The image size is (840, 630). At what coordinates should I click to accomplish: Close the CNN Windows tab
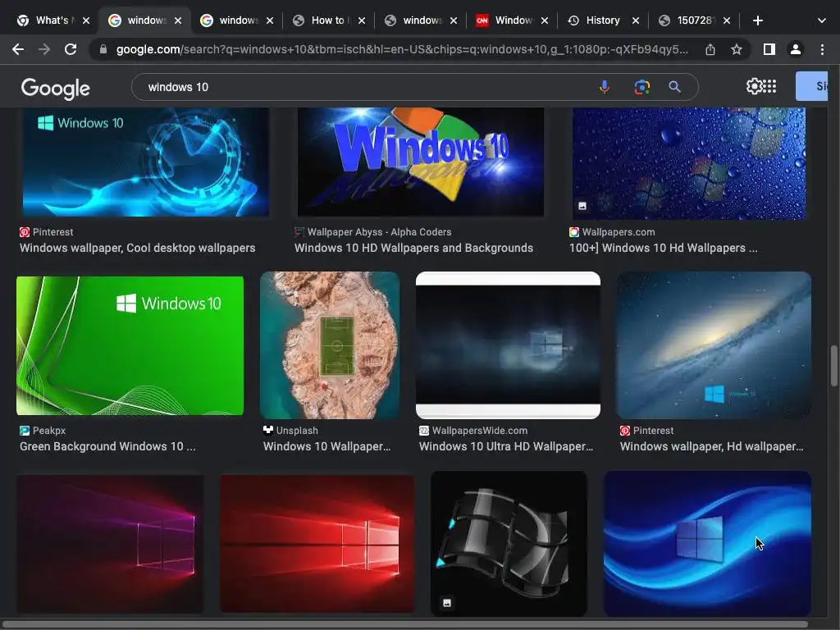[x=545, y=21]
